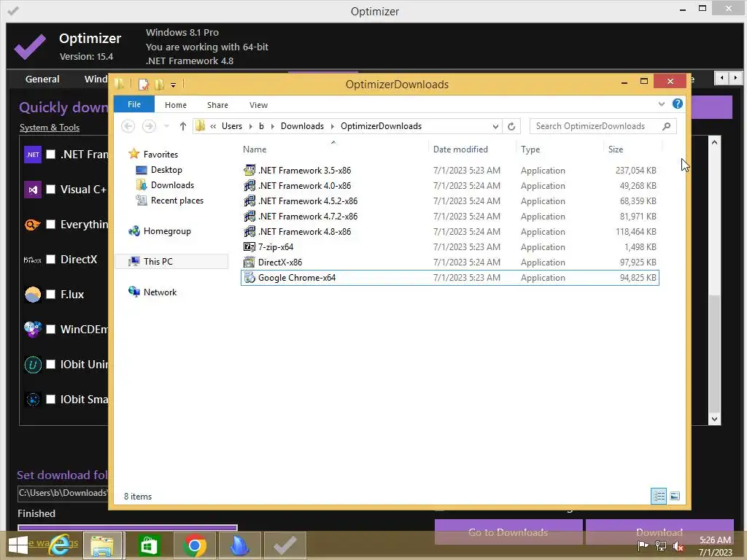Image resolution: width=747 pixels, height=560 pixels.
Task: Click the Download button in Optimizer
Action: (x=659, y=532)
